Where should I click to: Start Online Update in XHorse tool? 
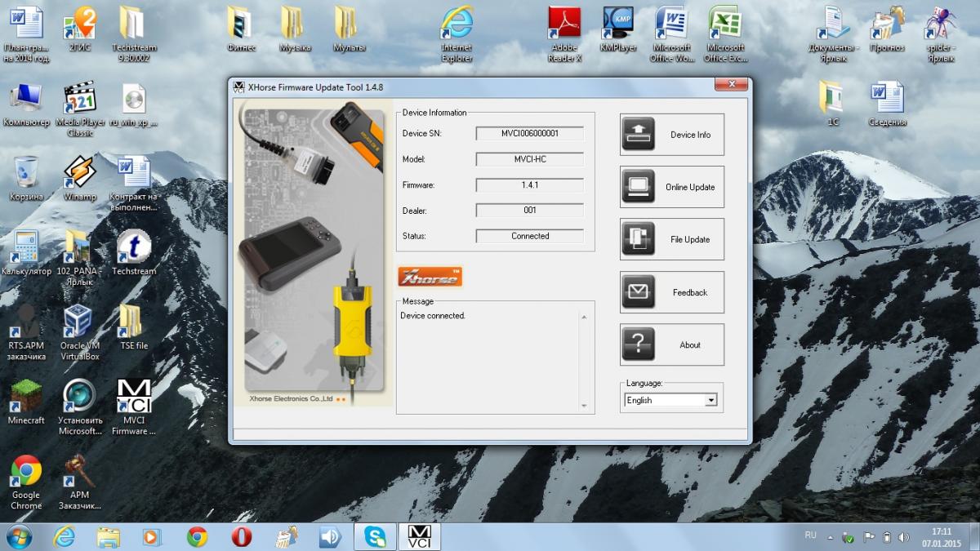click(671, 187)
